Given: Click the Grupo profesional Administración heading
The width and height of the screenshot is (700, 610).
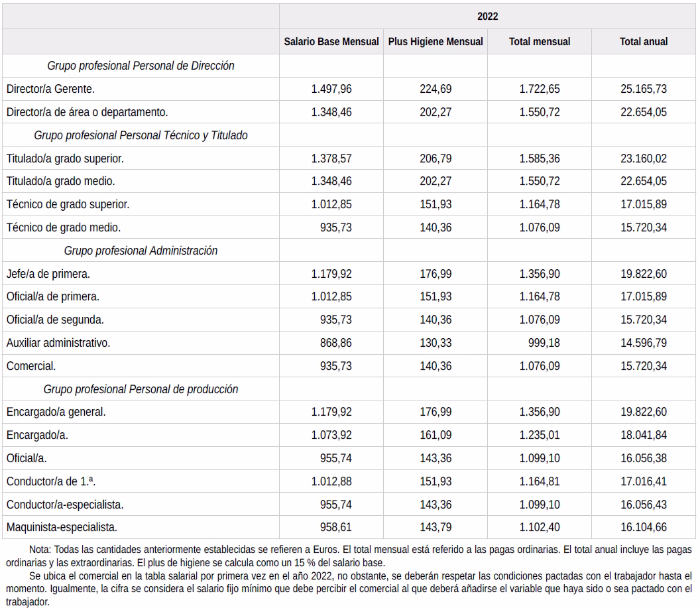Looking at the screenshot, I should tap(141, 251).
